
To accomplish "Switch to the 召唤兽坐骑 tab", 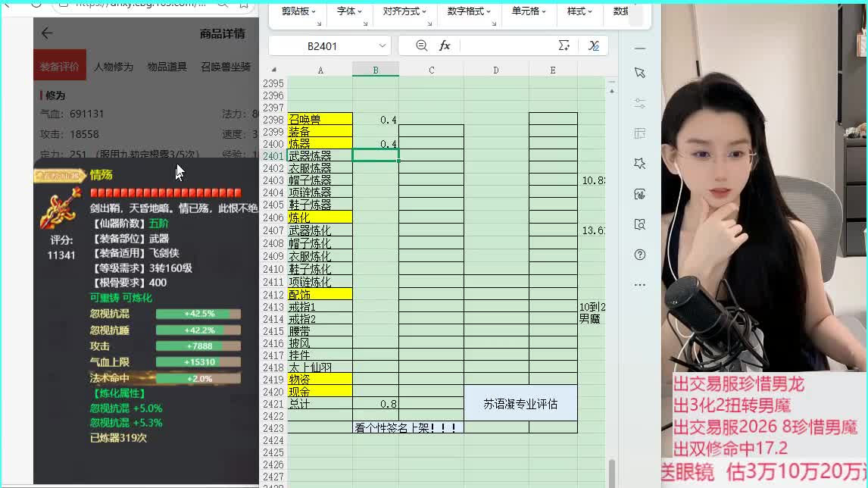I will click(226, 67).
